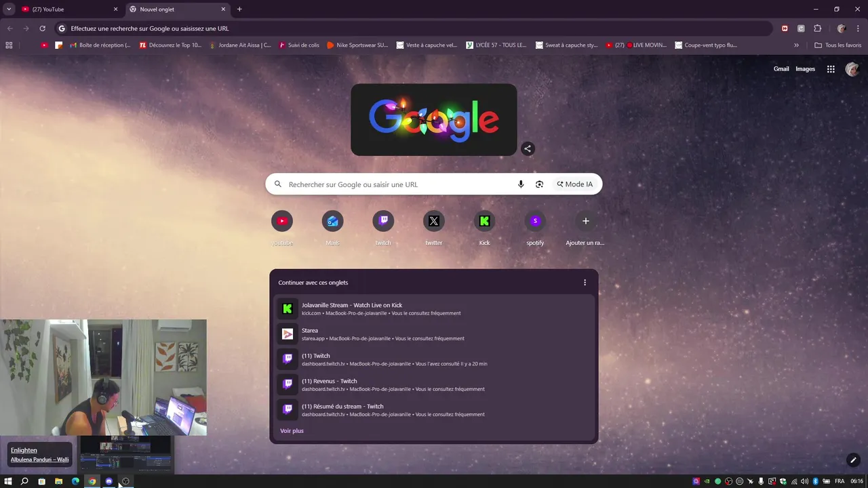Open LIVE MOVIN bookmark
This screenshot has width=868, height=488.
click(636, 45)
